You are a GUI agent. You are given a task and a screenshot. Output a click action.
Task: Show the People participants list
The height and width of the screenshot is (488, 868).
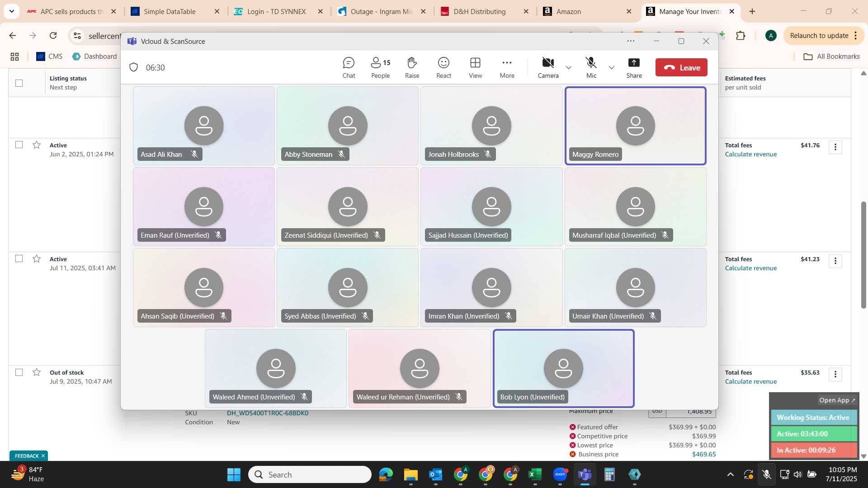[380, 68]
